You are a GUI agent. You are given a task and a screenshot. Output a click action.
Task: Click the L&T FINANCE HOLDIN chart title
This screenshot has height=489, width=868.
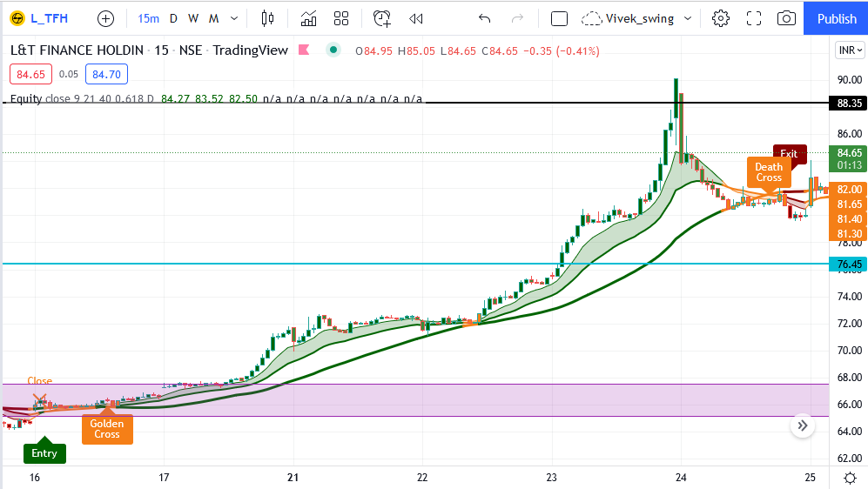tap(77, 50)
